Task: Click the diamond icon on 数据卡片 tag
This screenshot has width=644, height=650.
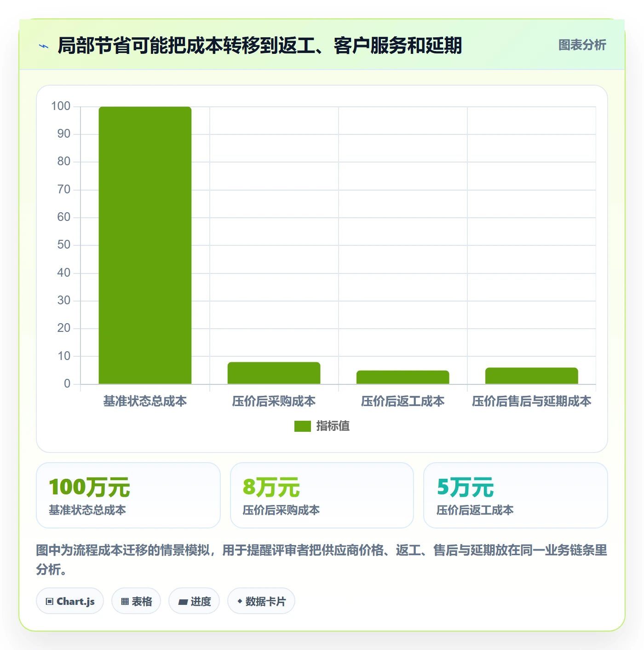Action: pyautogui.click(x=240, y=601)
